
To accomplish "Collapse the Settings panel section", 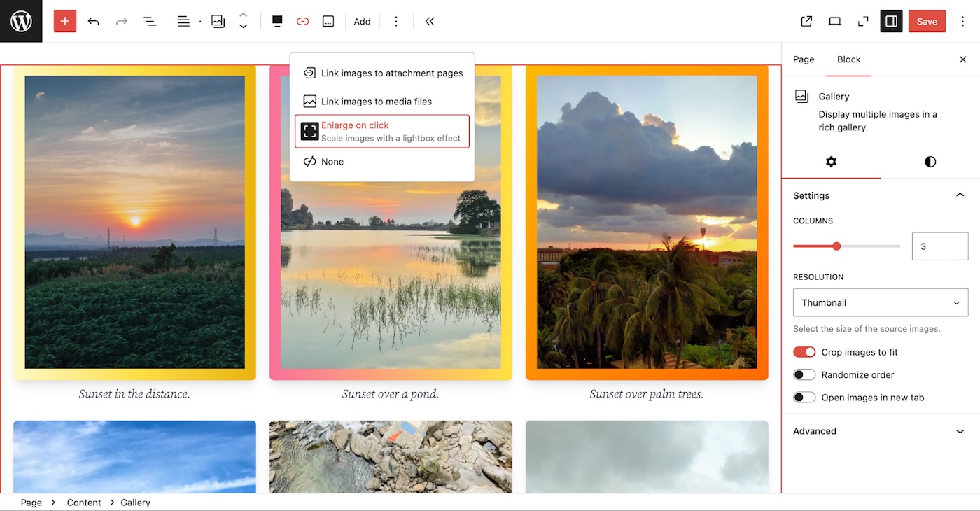I will pyautogui.click(x=960, y=195).
